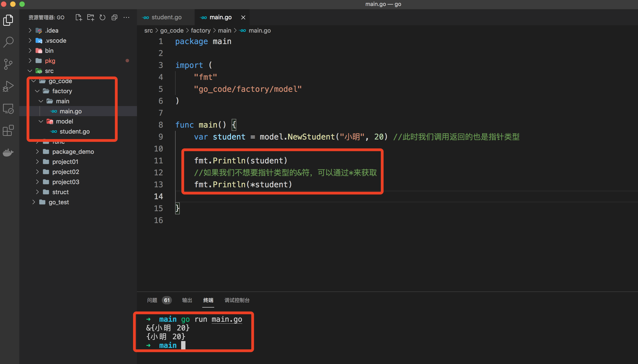Open the Search view in activity bar

(x=8, y=42)
